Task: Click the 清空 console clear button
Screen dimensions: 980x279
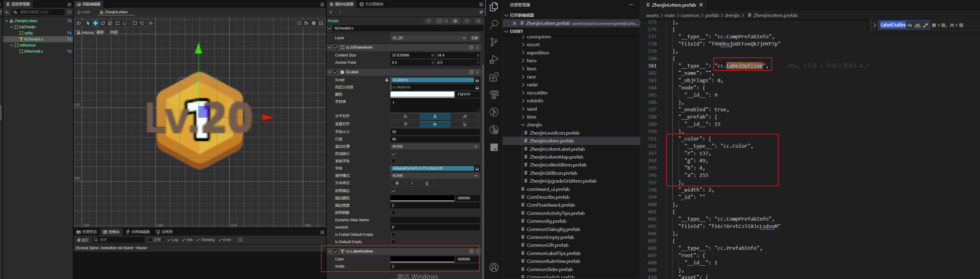Action: pyautogui.click(x=83, y=240)
